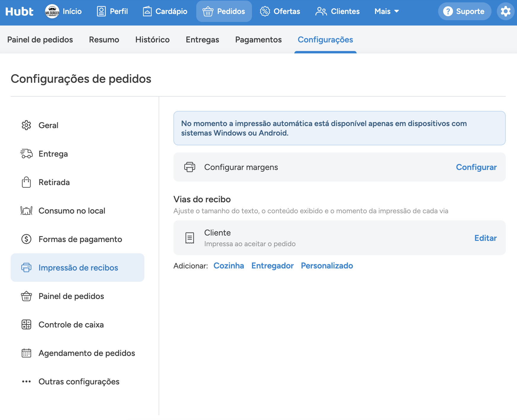The height and width of the screenshot is (420, 517).
Task: Switch to the Histórico tab
Action: pos(152,40)
